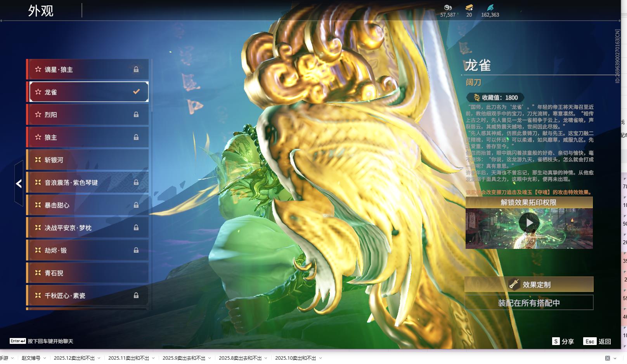Click the 外观 page title
627x364 pixels.
[41, 11]
